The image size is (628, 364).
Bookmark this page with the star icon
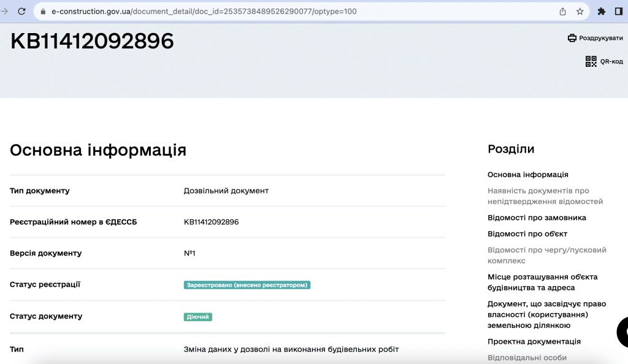580,12
